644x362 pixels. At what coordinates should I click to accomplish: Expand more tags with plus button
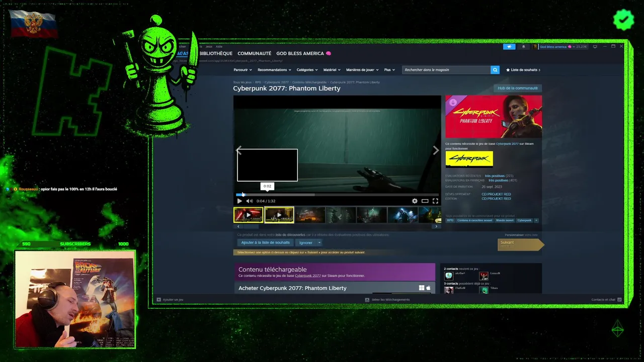536,220
